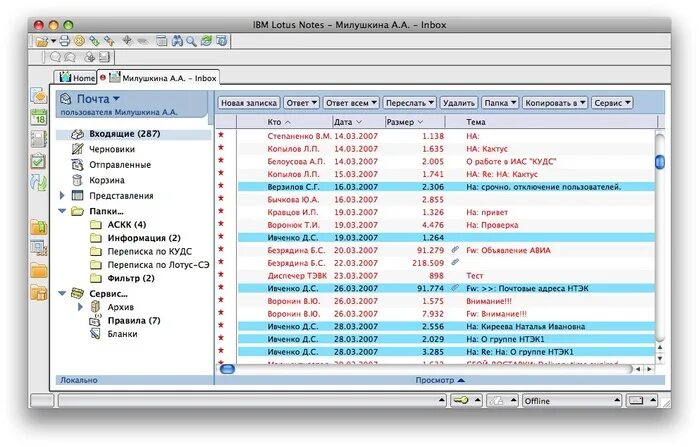The width and height of the screenshot is (699, 447).
Task: Open the Корзина trash folder
Action: click(x=107, y=180)
